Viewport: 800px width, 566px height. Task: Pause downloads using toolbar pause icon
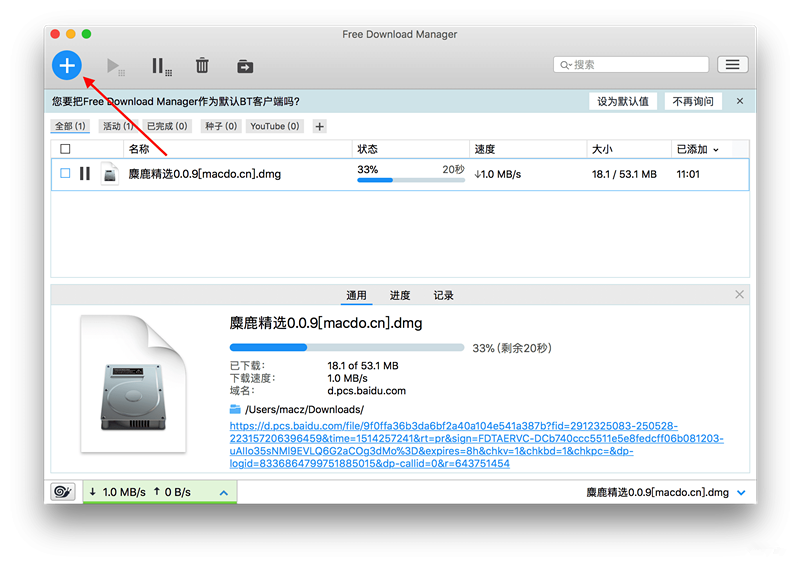click(x=161, y=66)
